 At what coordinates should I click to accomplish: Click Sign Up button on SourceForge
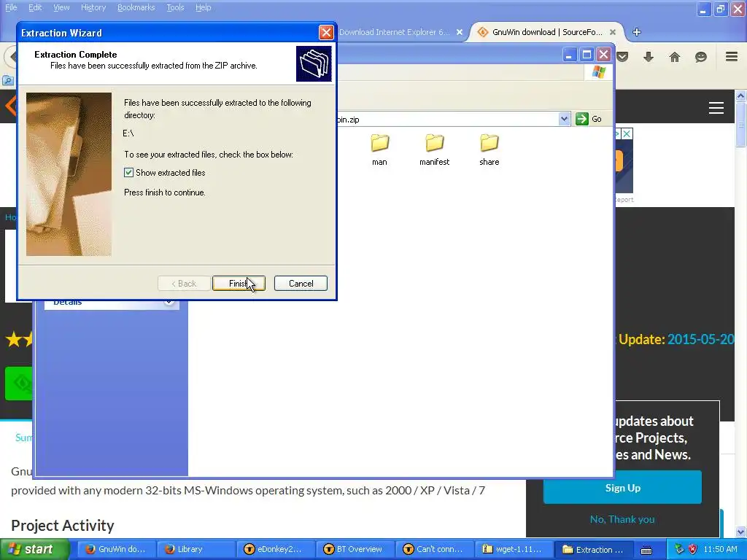pyautogui.click(x=622, y=488)
